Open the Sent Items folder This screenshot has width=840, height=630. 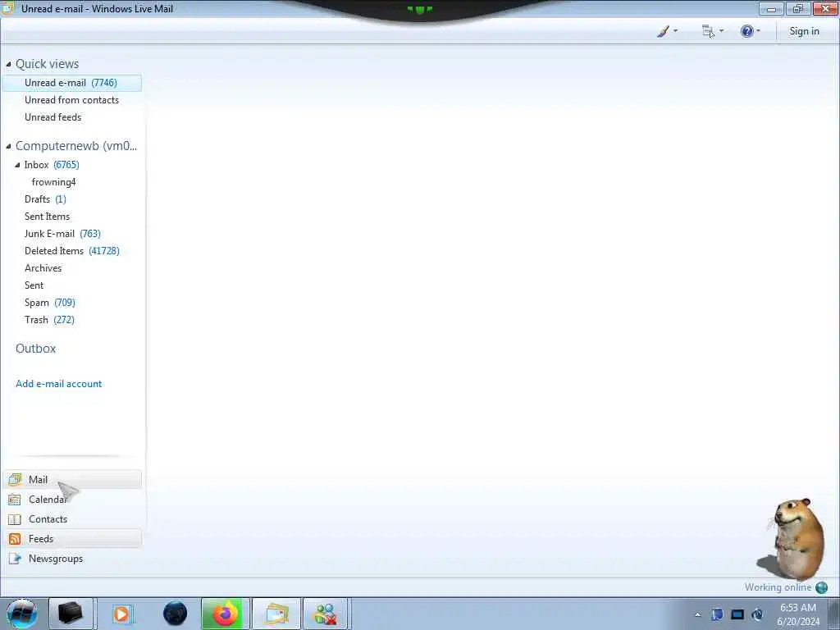47,217
